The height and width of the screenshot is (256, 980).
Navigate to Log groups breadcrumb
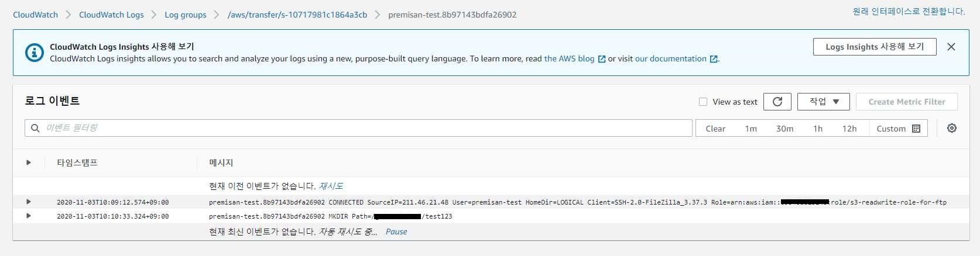(186, 15)
